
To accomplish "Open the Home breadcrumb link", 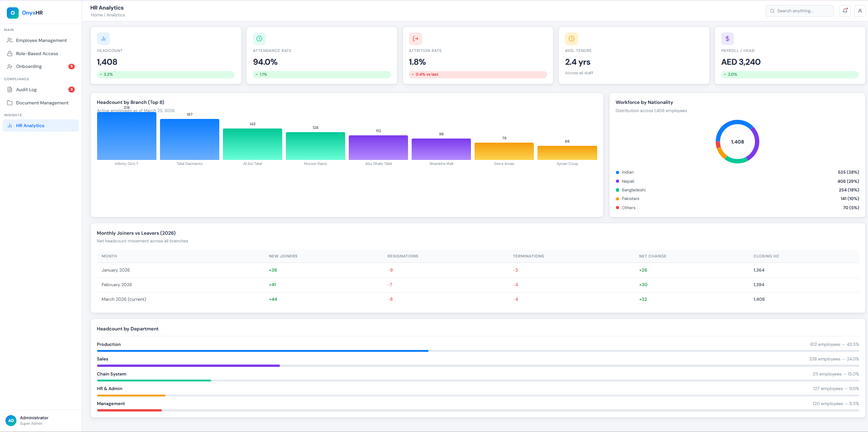I will coord(96,15).
